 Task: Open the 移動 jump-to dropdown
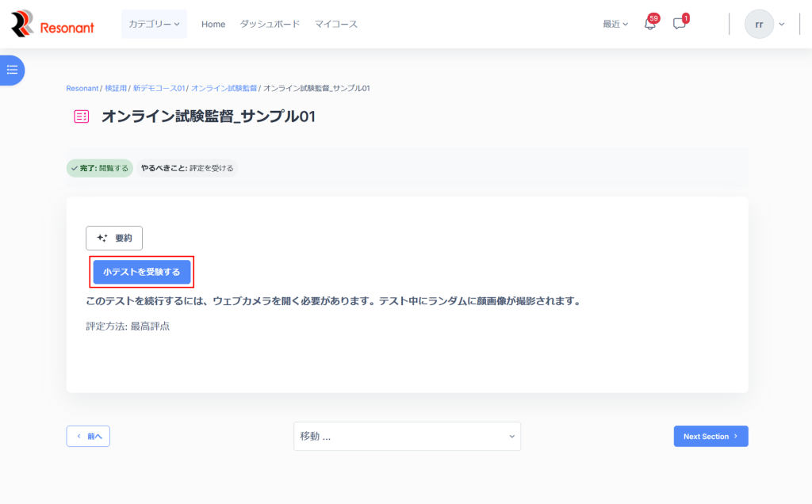point(407,437)
